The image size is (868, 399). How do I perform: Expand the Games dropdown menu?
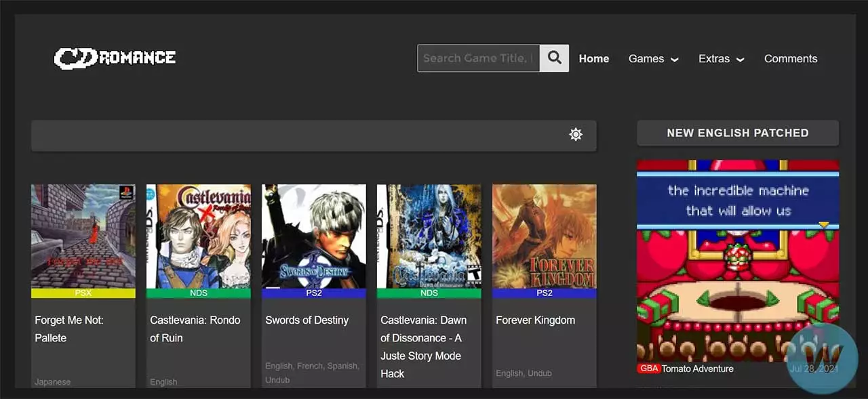coord(654,59)
